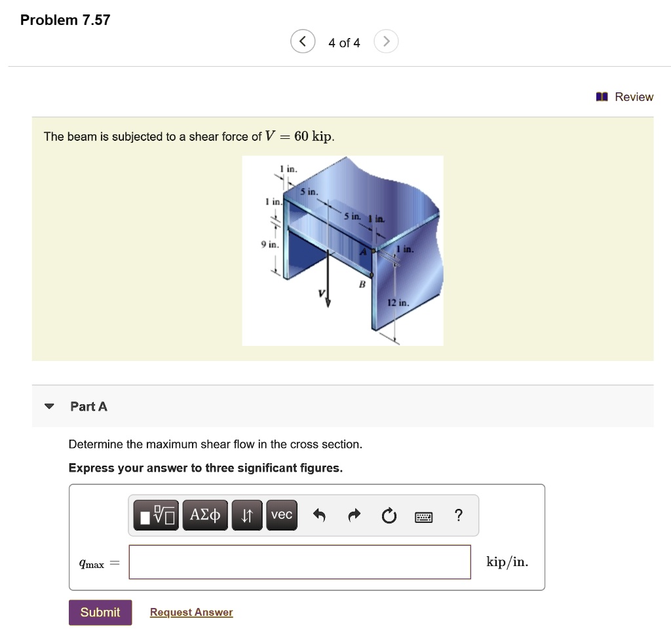
Task: Click the redo arrow in the equation toolbar
Action: coord(354,516)
